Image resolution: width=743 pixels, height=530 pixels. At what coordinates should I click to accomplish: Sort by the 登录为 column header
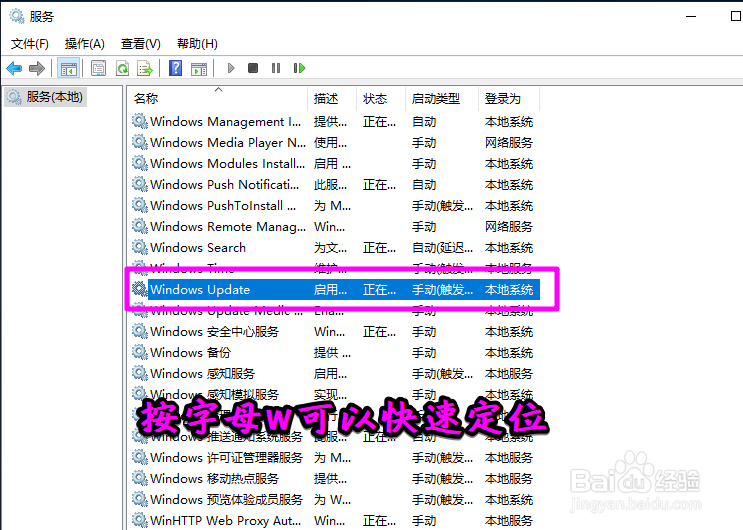click(x=509, y=99)
